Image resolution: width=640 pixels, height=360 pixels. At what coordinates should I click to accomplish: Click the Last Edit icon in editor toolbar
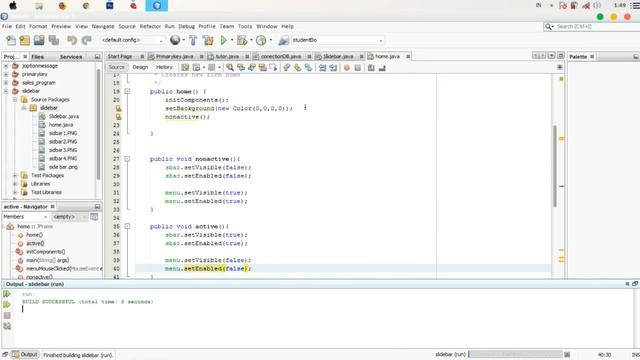pyautogui.click(x=185, y=68)
